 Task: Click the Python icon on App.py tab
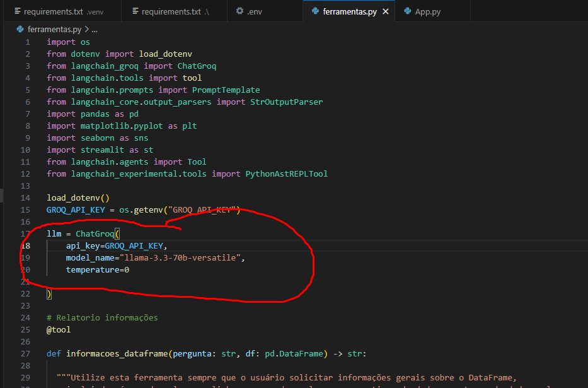tap(407, 11)
